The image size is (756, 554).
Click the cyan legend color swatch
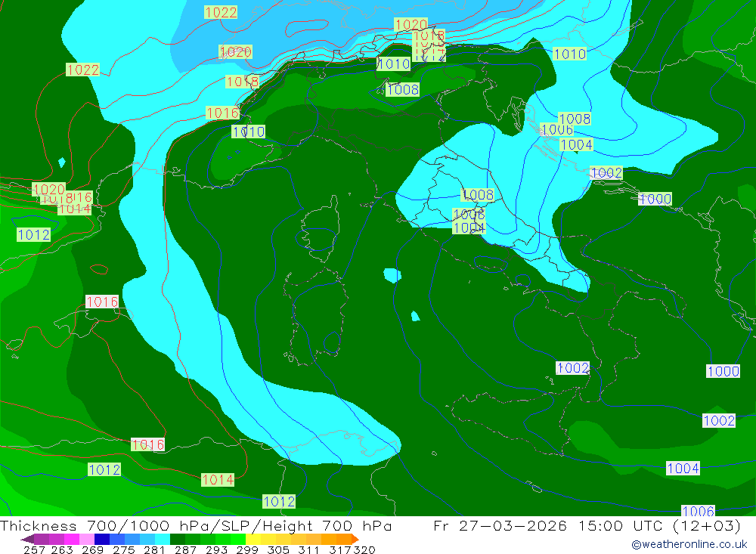(163, 539)
